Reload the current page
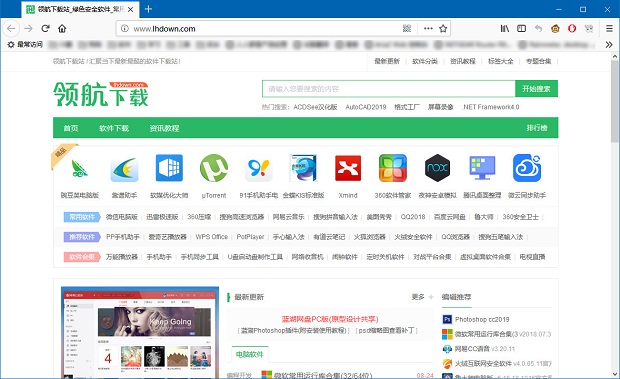Image resolution: width=620 pixels, height=379 pixels. click(45, 28)
